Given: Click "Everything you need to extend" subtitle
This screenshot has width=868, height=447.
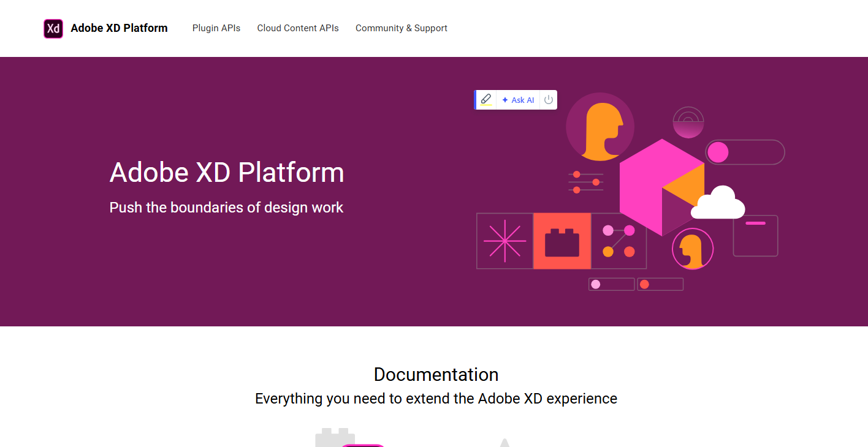Looking at the screenshot, I should click(x=436, y=399).
